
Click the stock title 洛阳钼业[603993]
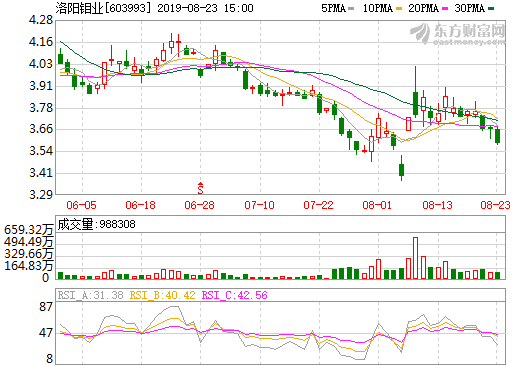[x=103, y=8]
